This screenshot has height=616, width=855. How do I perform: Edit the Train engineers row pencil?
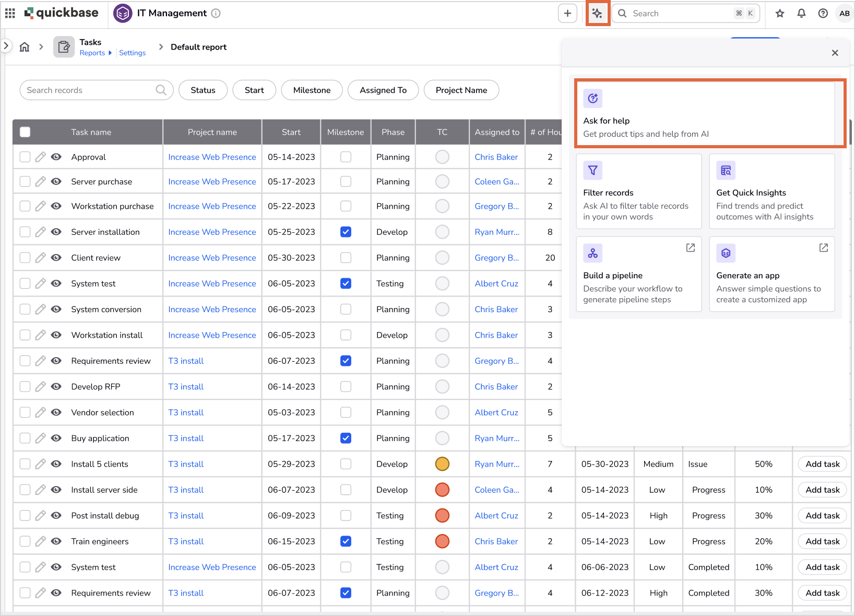coord(40,541)
